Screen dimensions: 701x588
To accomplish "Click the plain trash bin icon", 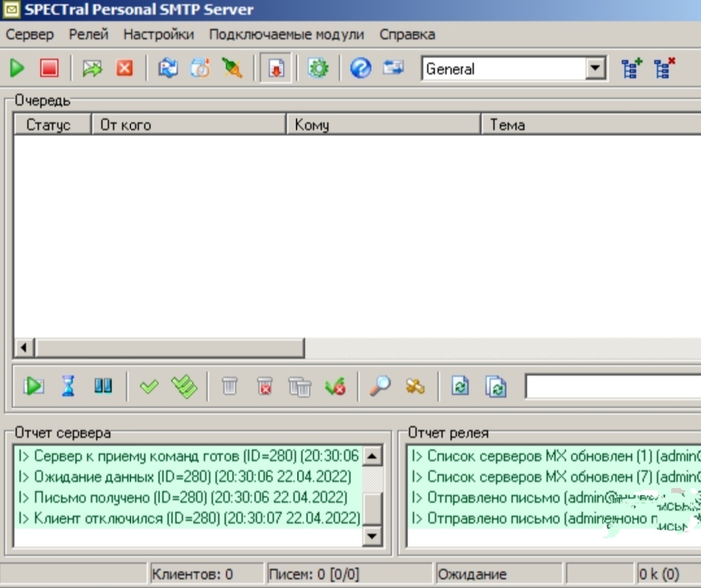I will tap(230, 386).
